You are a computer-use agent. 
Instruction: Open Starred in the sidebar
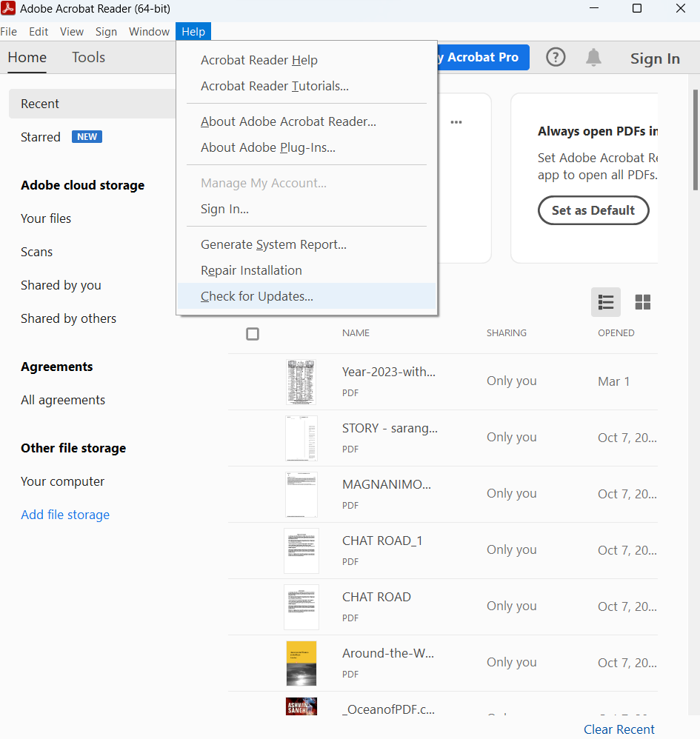click(41, 137)
